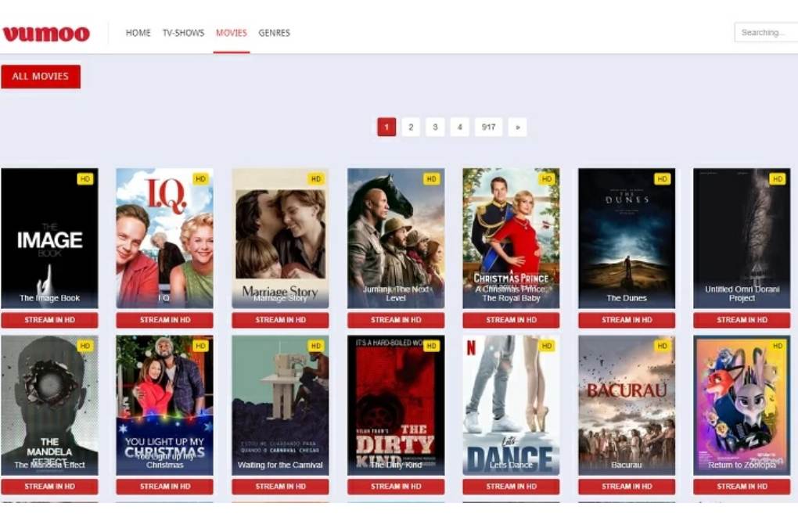The image size is (798, 532).
Task: Stream Marriage Story in HD
Action: pyautogui.click(x=280, y=320)
